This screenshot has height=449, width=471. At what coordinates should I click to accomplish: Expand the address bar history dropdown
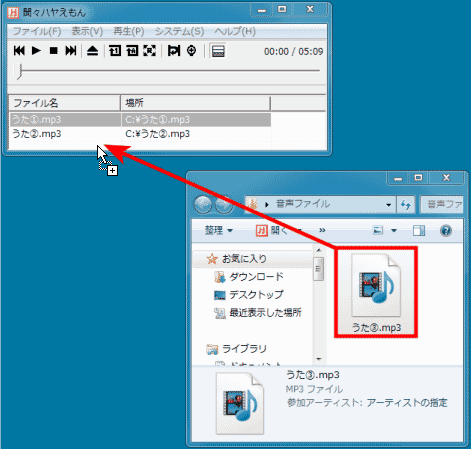pos(388,205)
